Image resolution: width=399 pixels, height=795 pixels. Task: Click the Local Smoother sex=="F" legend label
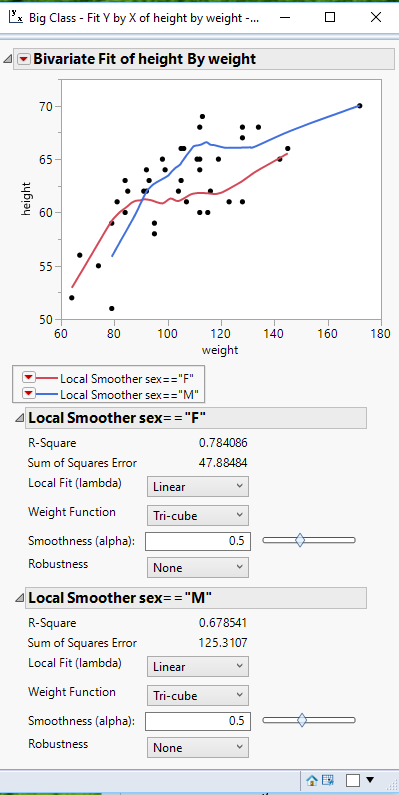click(x=127, y=378)
